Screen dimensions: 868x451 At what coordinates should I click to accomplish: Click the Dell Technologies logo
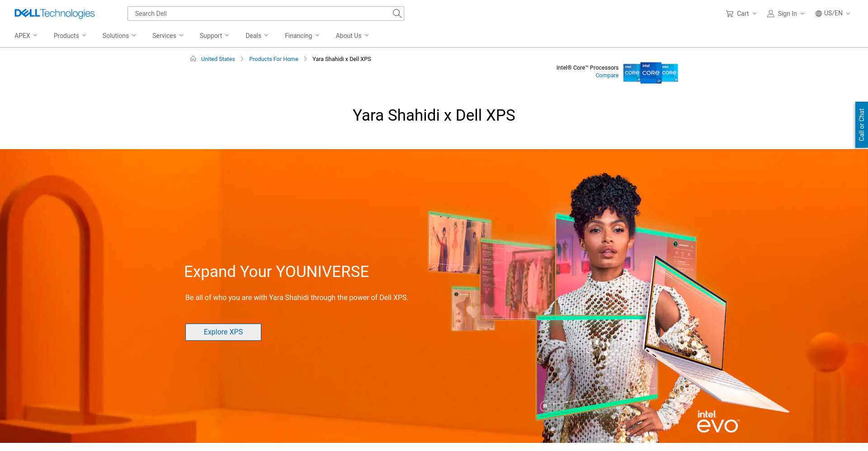point(54,14)
